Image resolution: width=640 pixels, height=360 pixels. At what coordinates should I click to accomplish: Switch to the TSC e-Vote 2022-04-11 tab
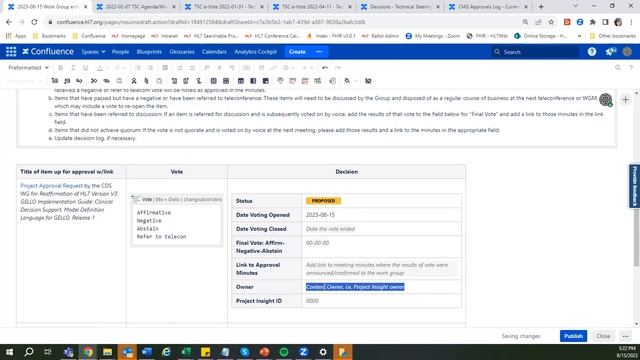point(313,7)
